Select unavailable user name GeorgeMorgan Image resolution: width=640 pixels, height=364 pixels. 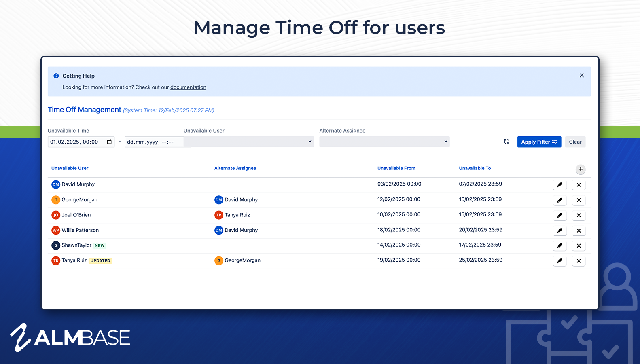tap(80, 200)
